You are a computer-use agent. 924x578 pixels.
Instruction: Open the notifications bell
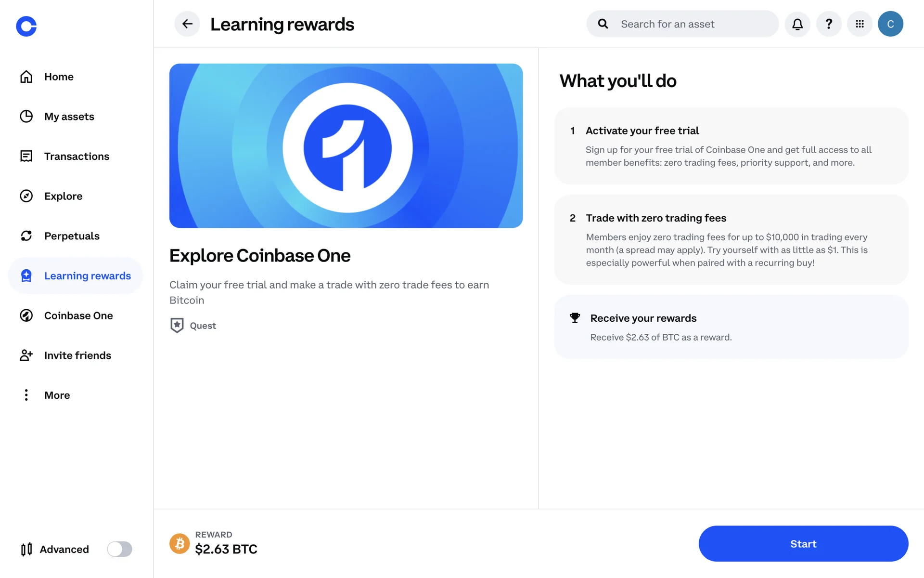[797, 24]
